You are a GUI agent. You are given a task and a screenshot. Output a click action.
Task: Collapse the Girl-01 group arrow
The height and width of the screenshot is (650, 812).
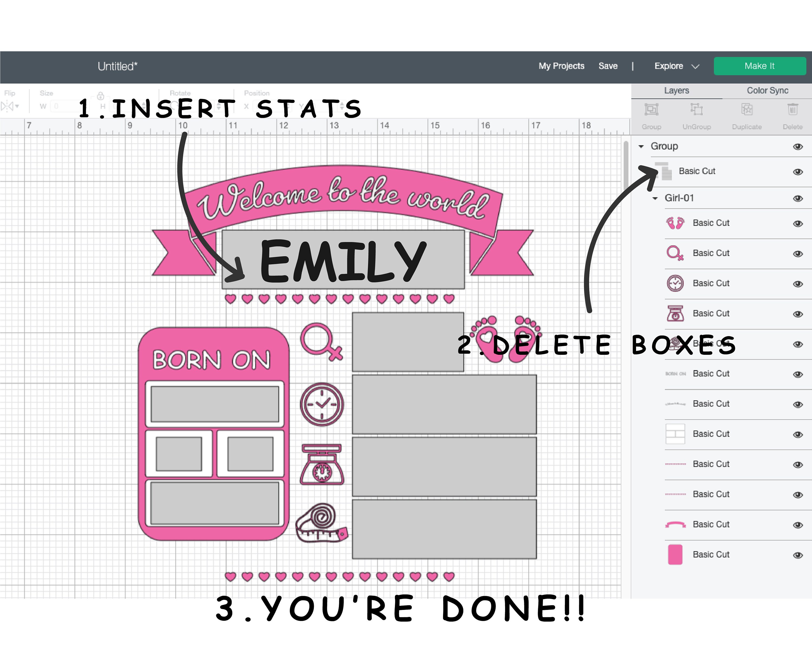pyautogui.click(x=655, y=199)
